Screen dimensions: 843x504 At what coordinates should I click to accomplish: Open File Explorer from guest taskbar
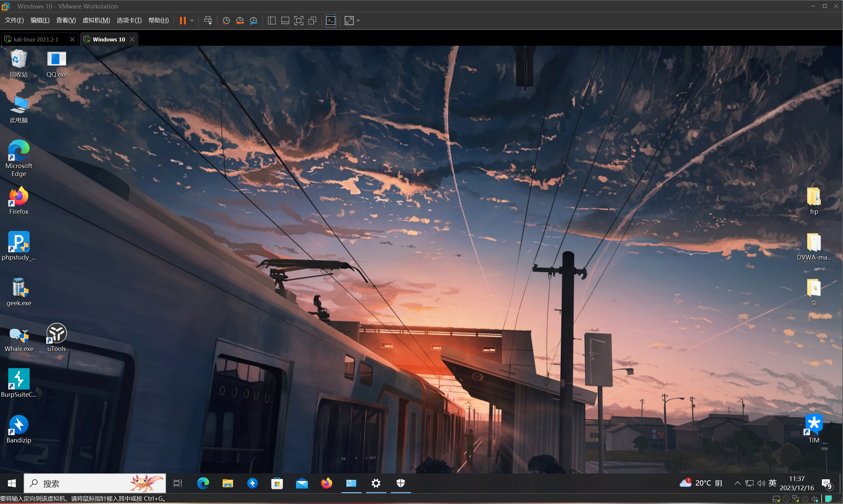click(x=228, y=483)
